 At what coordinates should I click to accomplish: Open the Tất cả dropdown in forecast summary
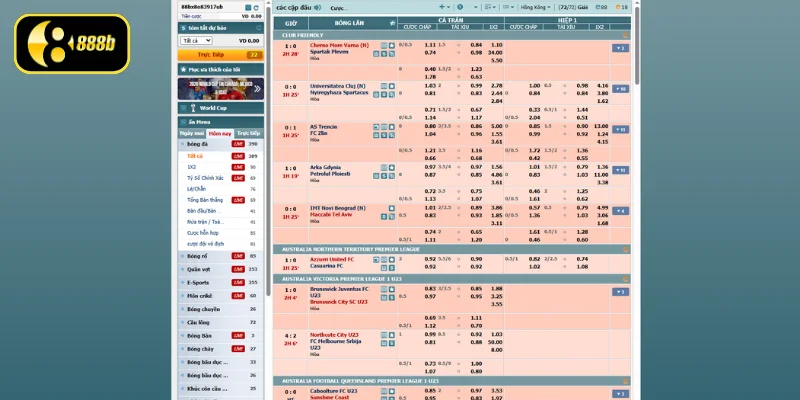tap(196, 41)
